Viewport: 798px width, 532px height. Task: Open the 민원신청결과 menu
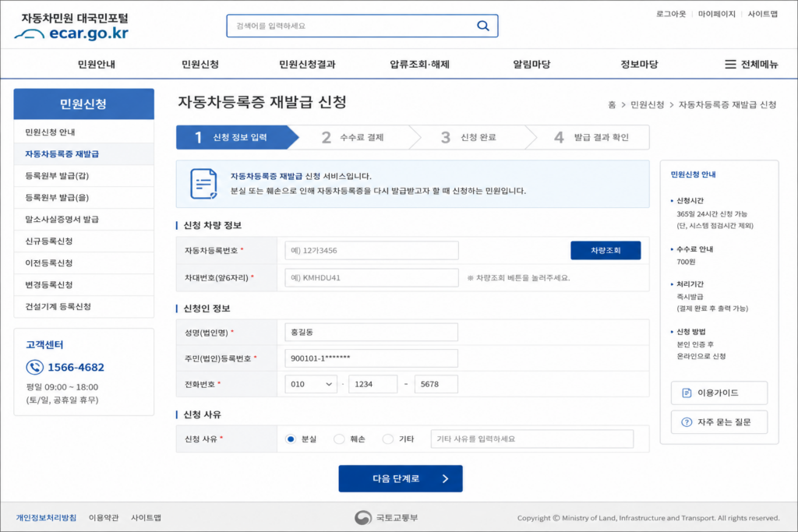point(307,64)
